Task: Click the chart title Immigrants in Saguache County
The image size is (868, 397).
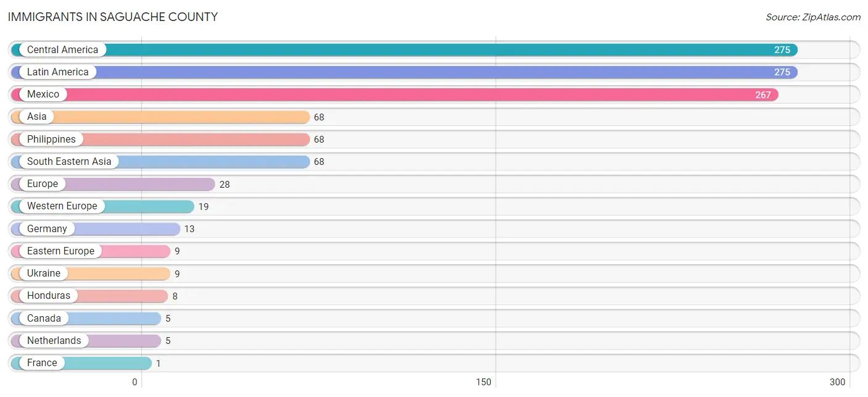Action: pos(113,17)
